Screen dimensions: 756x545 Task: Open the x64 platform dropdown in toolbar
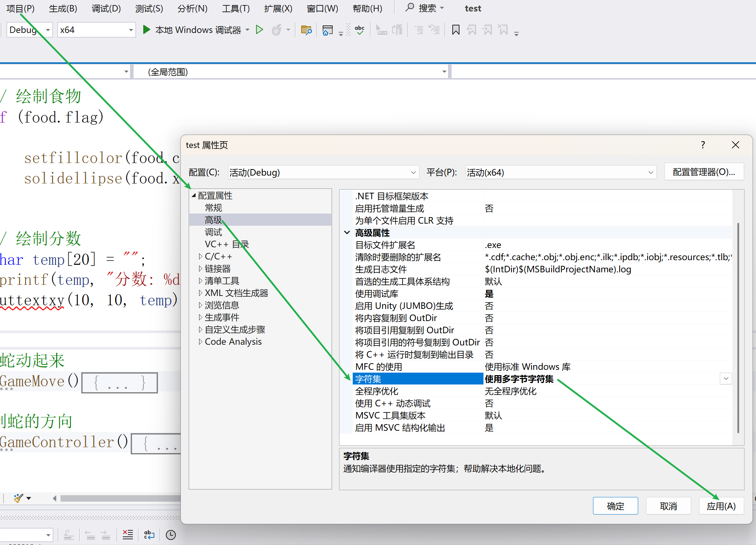point(96,30)
